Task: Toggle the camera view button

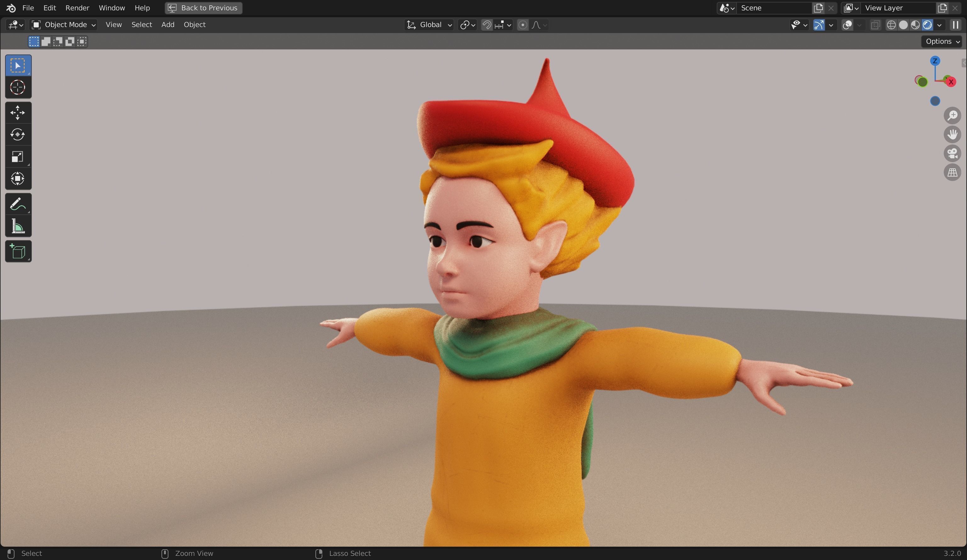Action: [953, 154]
